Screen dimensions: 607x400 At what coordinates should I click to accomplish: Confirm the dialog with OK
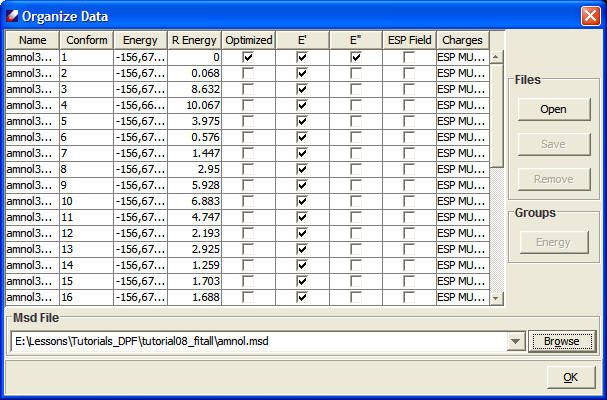pyautogui.click(x=570, y=377)
